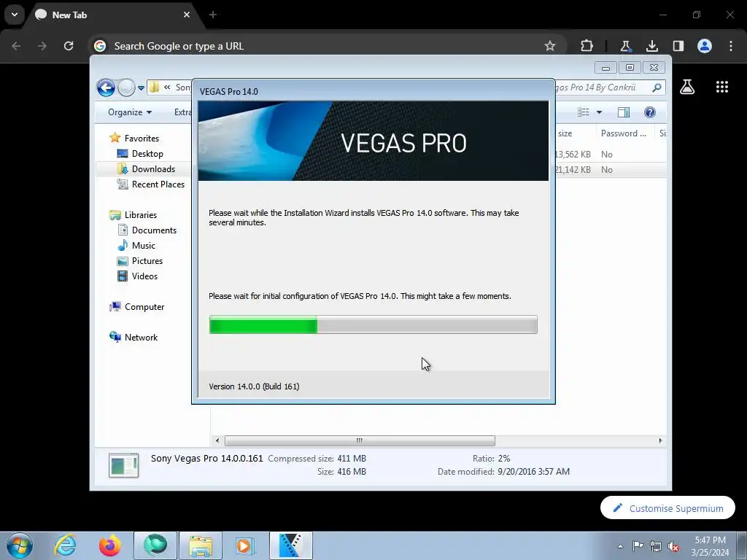Select Network in the navigation pane

point(141,338)
